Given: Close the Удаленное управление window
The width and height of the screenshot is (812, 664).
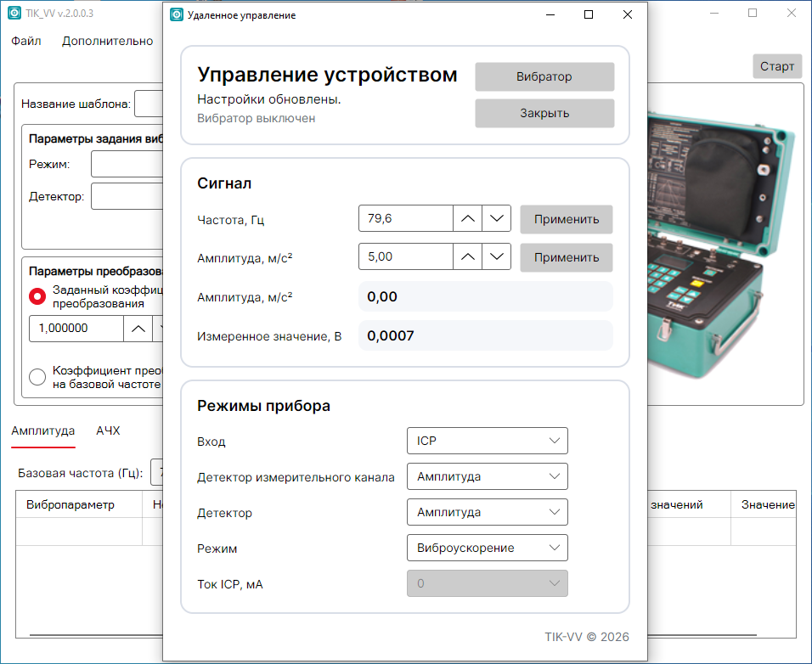Looking at the screenshot, I should click(x=627, y=14).
